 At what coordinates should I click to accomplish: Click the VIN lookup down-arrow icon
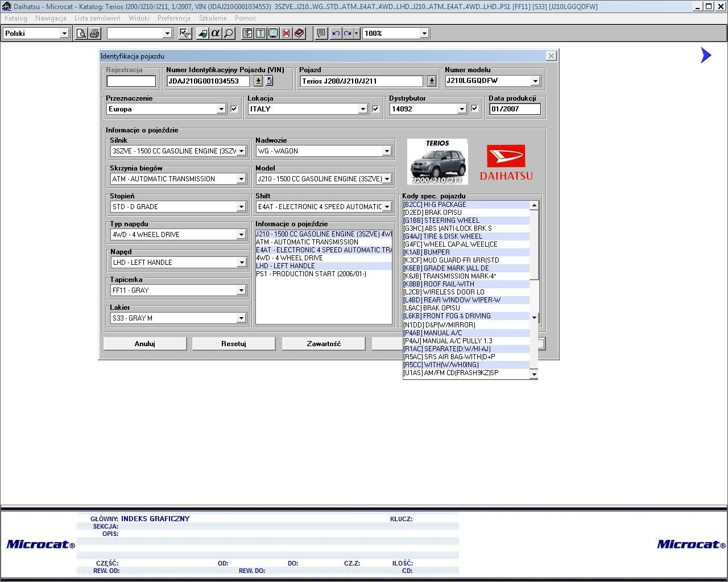[258, 81]
